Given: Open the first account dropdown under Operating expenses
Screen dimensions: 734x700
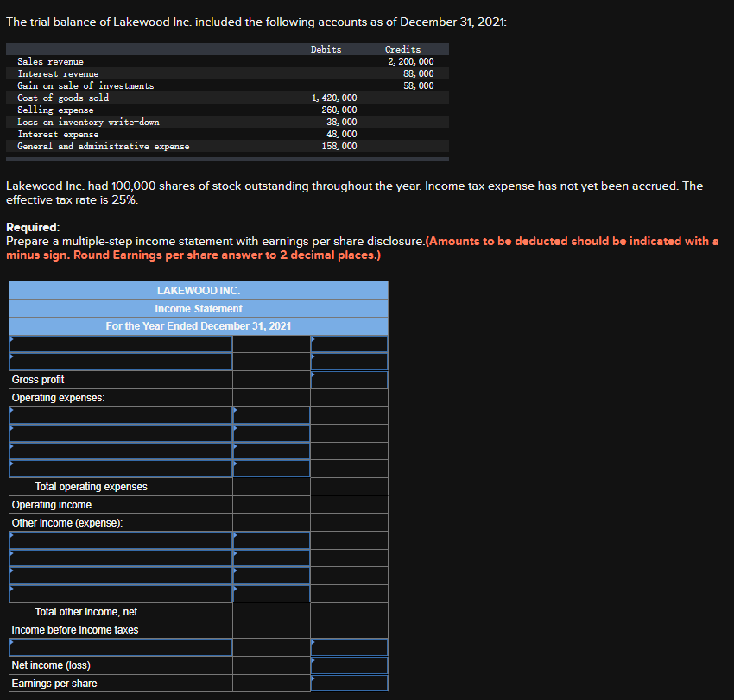Looking at the screenshot, I should point(121,415).
